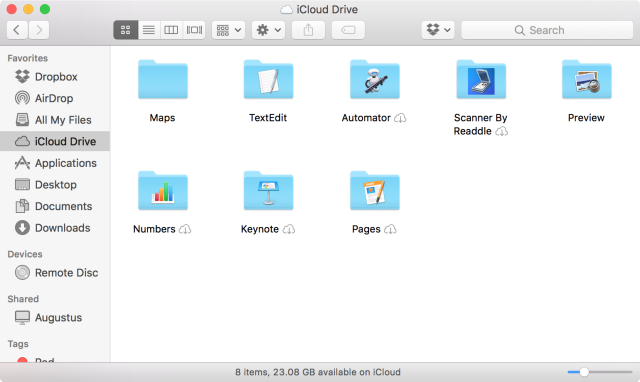Open Documents in the sidebar
This screenshot has width=640, height=382.
tap(55, 206)
